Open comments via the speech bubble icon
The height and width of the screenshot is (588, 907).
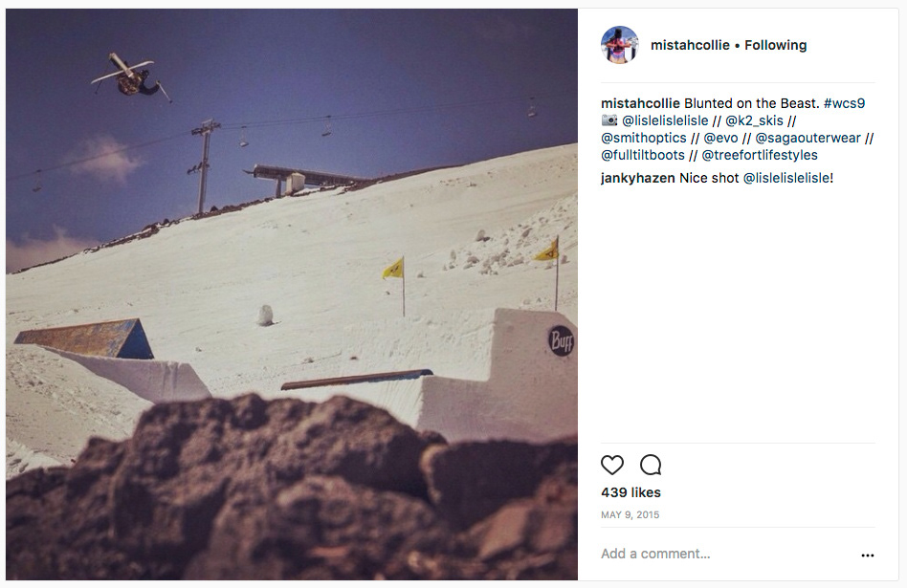tap(651, 465)
